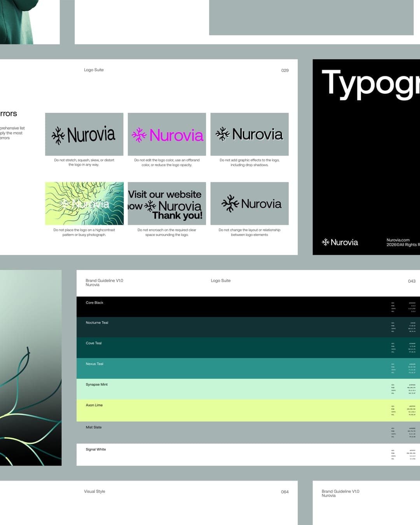The height and width of the screenshot is (525, 420).
Task: Click page number 064
Action: 285,492
